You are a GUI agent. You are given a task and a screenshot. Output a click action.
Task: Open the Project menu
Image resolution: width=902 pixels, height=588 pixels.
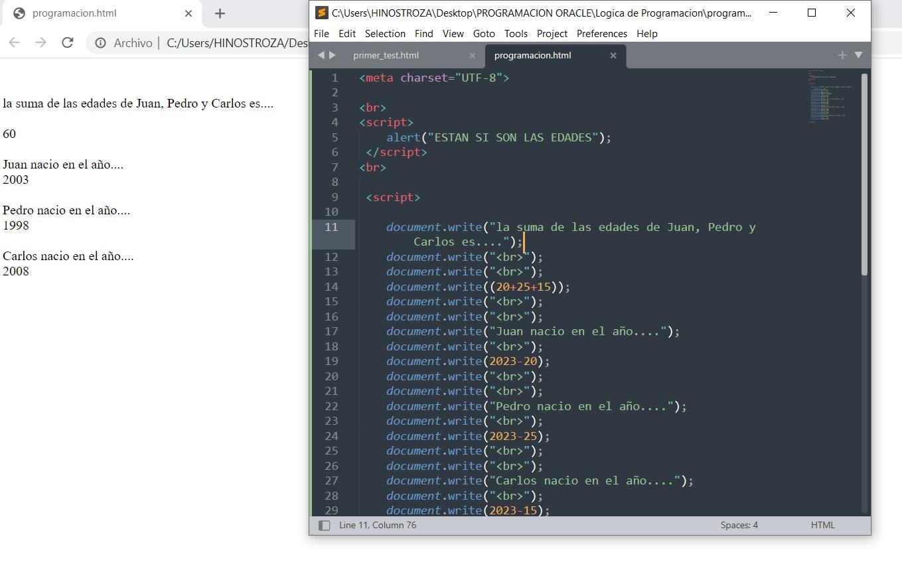coord(552,33)
